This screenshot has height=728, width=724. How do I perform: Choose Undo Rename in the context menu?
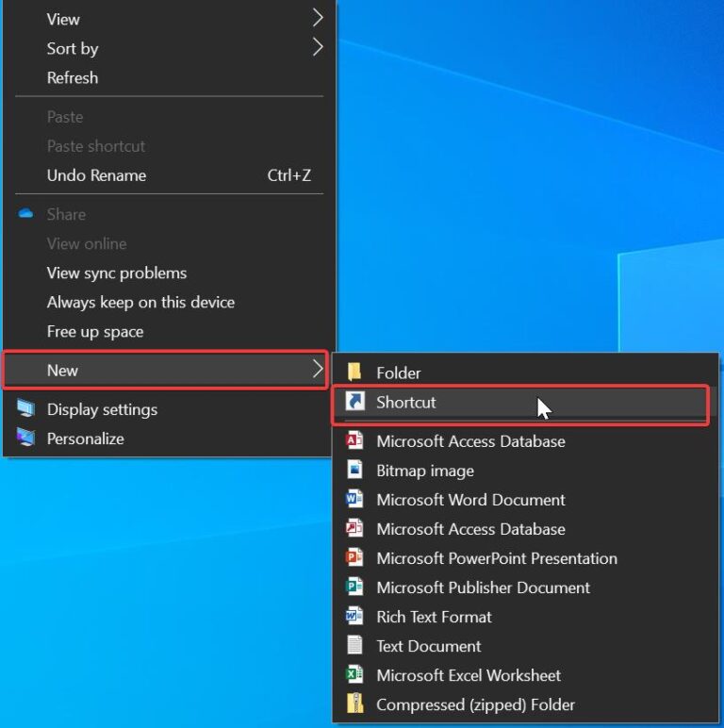[96, 175]
